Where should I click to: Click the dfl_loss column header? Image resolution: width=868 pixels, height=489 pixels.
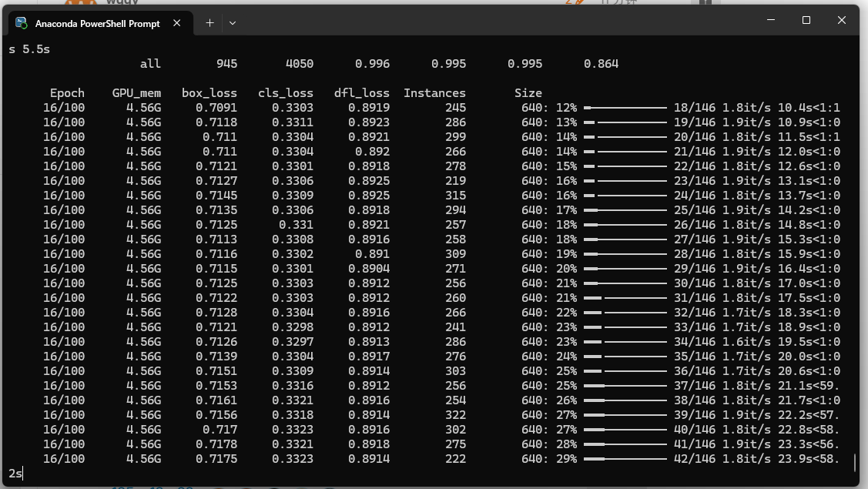(x=361, y=93)
